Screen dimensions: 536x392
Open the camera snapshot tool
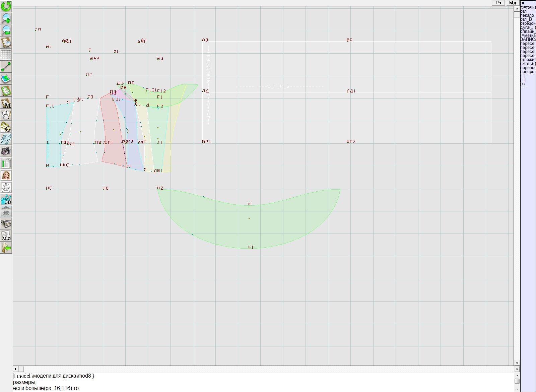(6, 151)
